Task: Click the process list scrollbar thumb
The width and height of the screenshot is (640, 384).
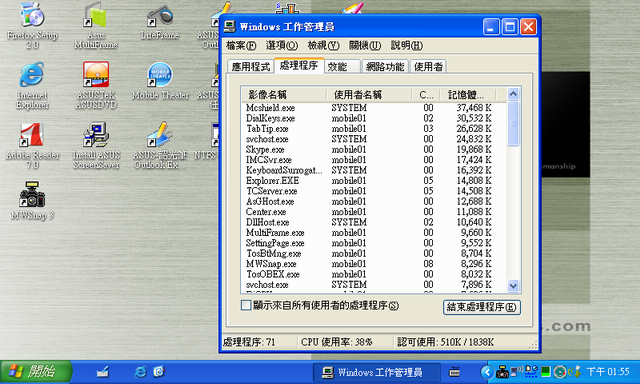Action: pos(513,123)
